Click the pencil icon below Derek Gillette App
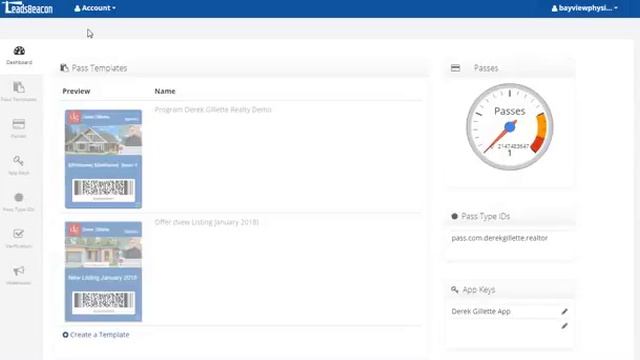640x360 pixels. coord(564,326)
